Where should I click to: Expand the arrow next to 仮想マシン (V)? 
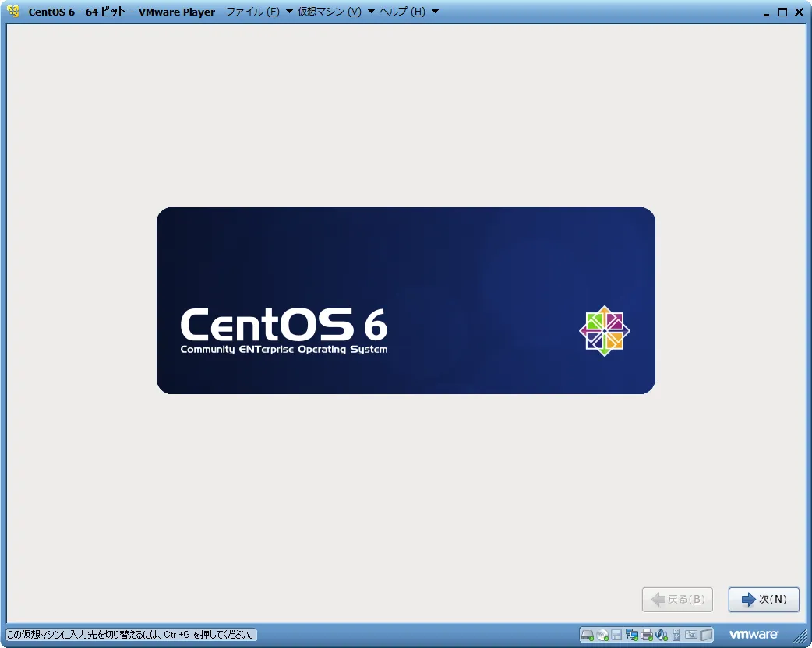pyautogui.click(x=371, y=12)
